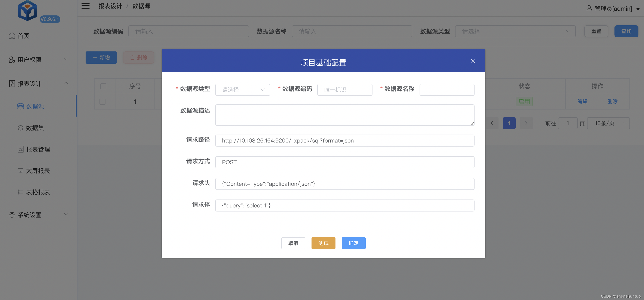Click the 数据源 database icon in sidebar

tap(21, 106)
